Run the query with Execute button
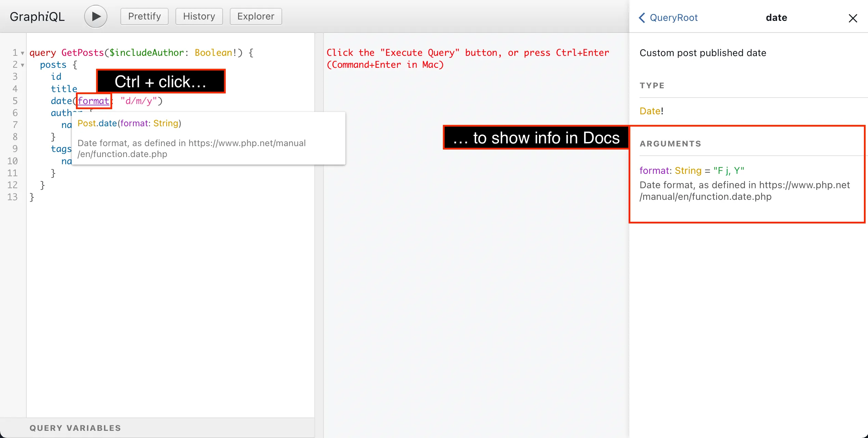The width and height of the screenshot is (868, 438). pos(96,16)
